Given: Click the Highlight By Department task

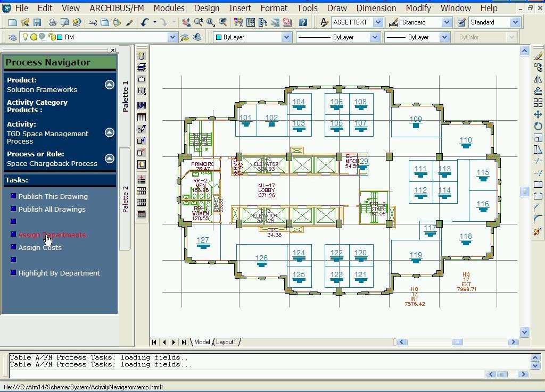Looking at the screenshot, I should 59,273.
